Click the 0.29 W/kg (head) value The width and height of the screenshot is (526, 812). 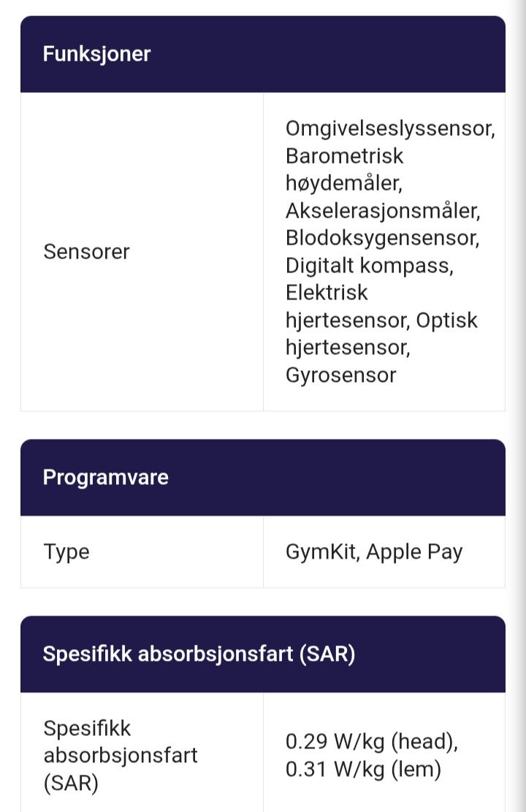pyautogui.click(x=372, y=742)
